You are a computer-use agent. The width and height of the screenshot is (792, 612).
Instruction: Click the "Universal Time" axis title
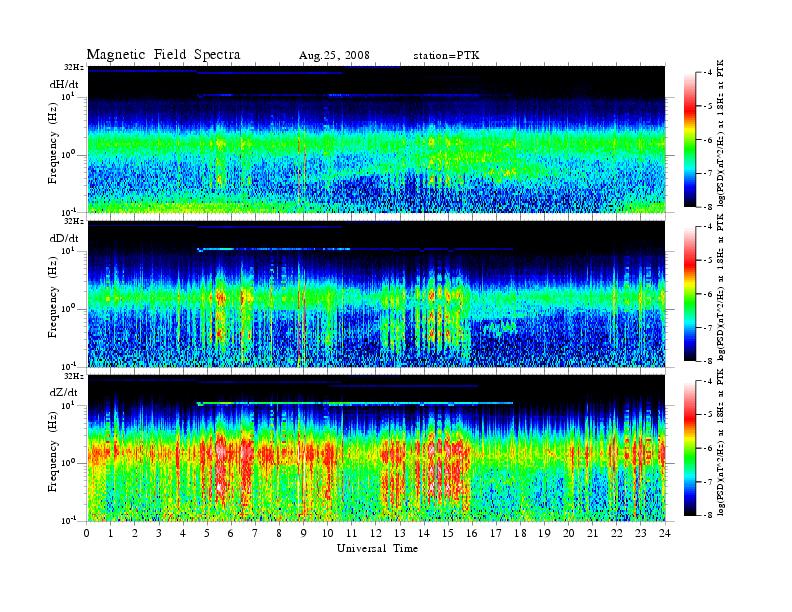(377, 548)
